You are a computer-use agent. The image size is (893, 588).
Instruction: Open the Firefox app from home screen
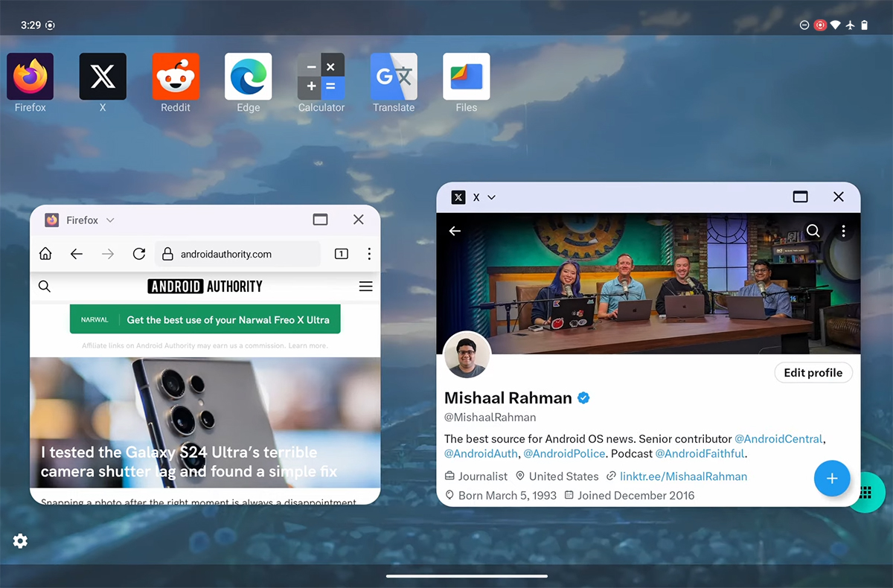[x=30, y=76]
